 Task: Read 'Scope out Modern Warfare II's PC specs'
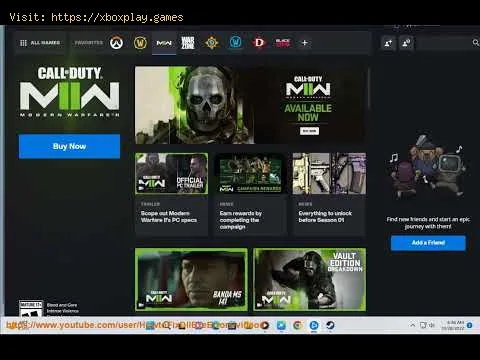(x=169, y=217)
